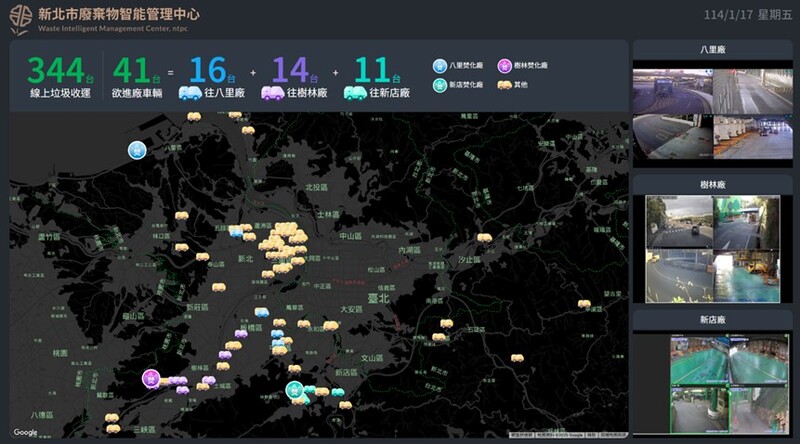Open the bottom-right 樹林廠 camera feed

pos(746,276)
